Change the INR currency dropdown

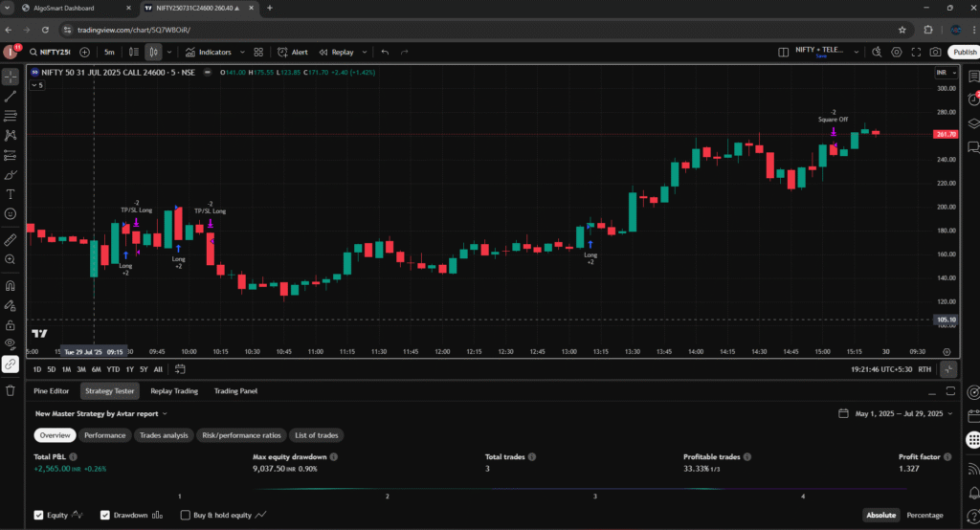coord(947,73)
